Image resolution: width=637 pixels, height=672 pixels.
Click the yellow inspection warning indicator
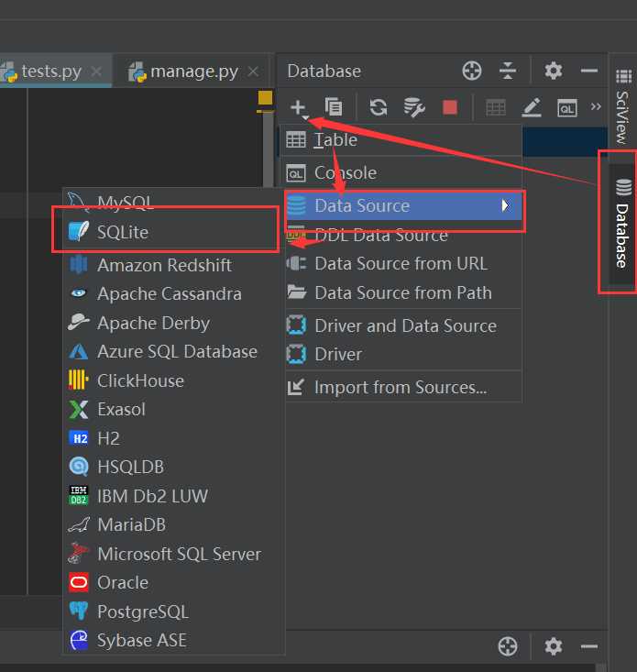pyautogui.click(x=265, y=97)
